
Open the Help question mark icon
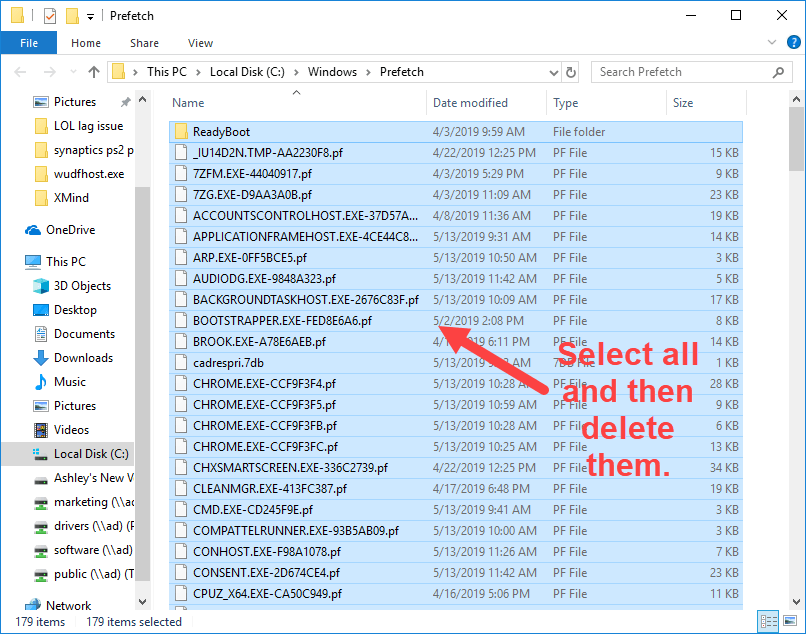[793, 43]
